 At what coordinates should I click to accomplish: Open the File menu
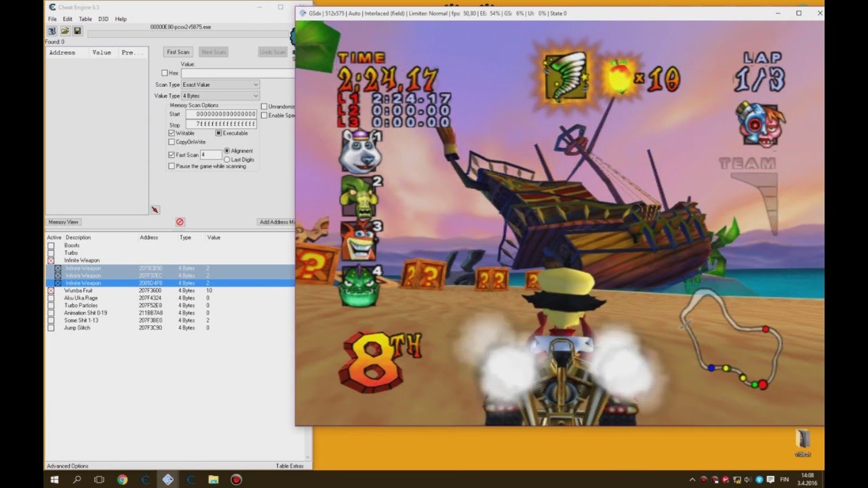point(52,19)
